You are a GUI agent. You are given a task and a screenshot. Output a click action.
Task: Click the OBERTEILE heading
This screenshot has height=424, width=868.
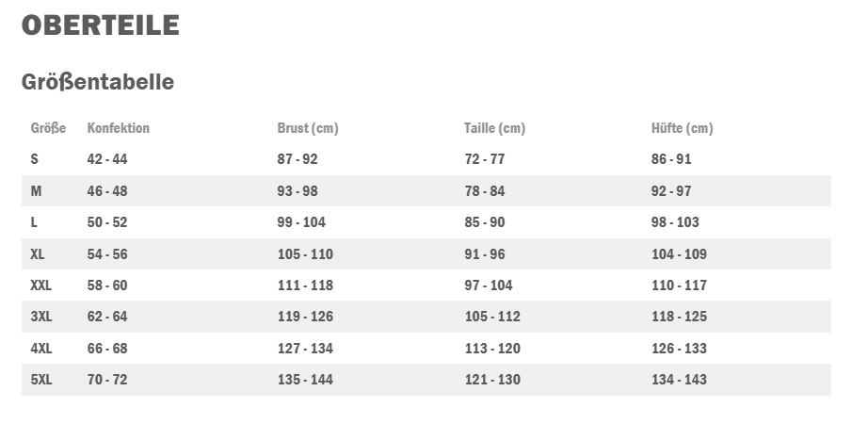[x=100, y=25]
